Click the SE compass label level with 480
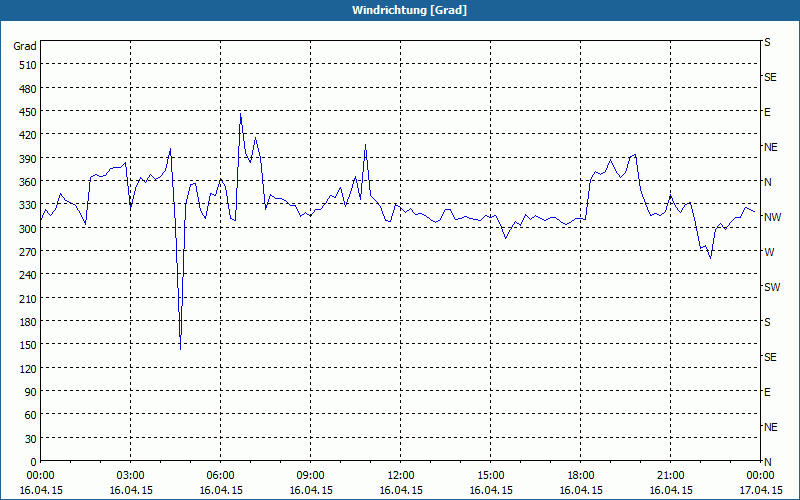This screenshot has height=500, width=800. click(x=770, y=77)
